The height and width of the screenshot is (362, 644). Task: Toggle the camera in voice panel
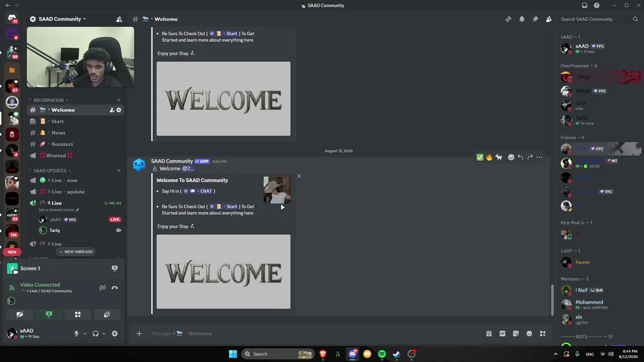pyautogui.click(x=20, y=314)
